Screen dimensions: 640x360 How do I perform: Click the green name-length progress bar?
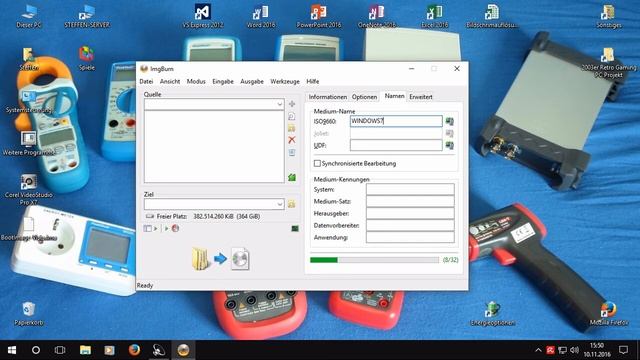pyautogui.click(x=374, y=260)
